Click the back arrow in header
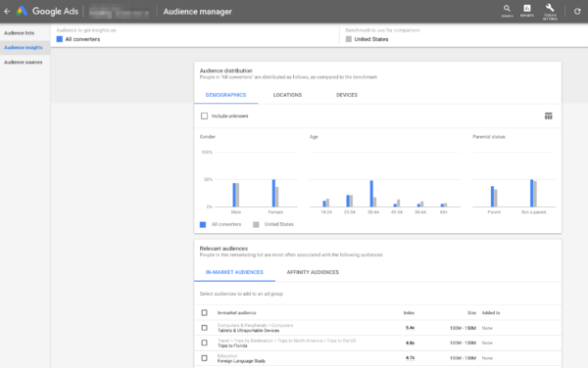The width and height of the screenshot is (588, 368). [x=7, y=11]
